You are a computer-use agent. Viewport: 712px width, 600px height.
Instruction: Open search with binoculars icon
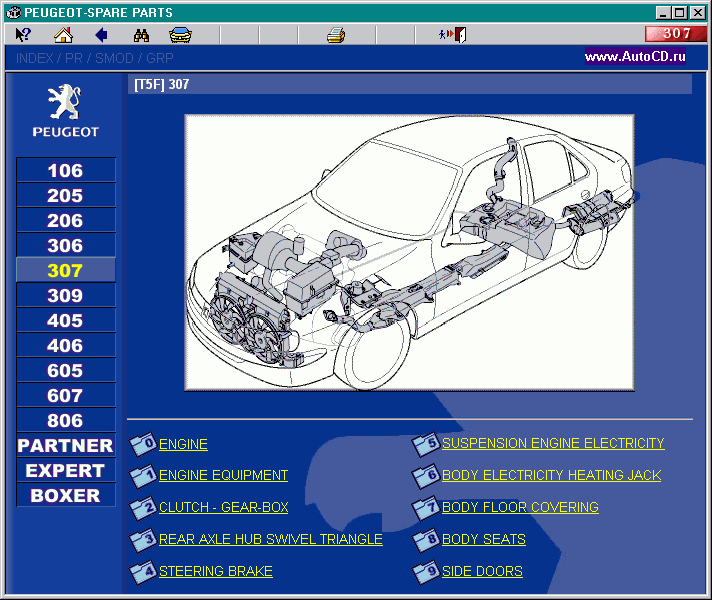pos(141,35)
